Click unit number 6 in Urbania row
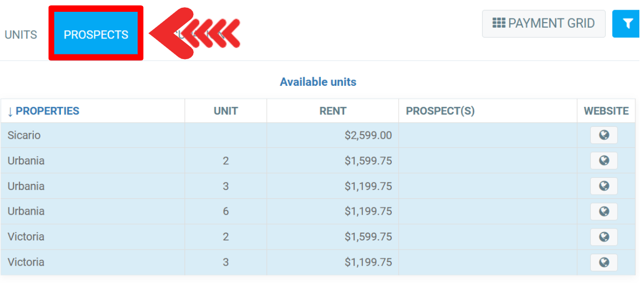 click(x=226, y=211)
